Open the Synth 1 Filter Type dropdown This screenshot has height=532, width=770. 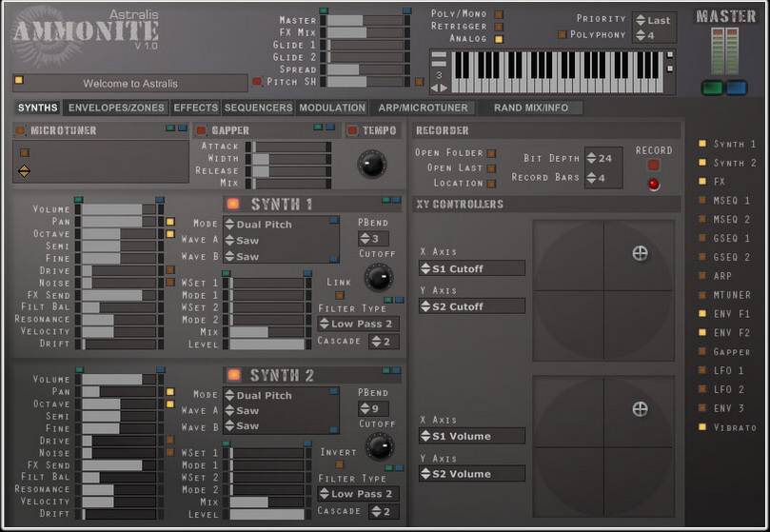click(x=358, y=324)
